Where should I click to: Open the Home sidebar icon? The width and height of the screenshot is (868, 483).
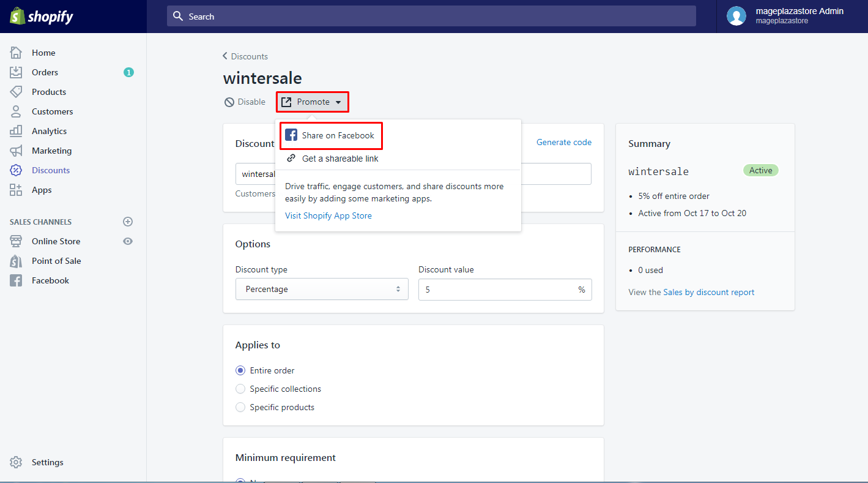pos(16,53)
